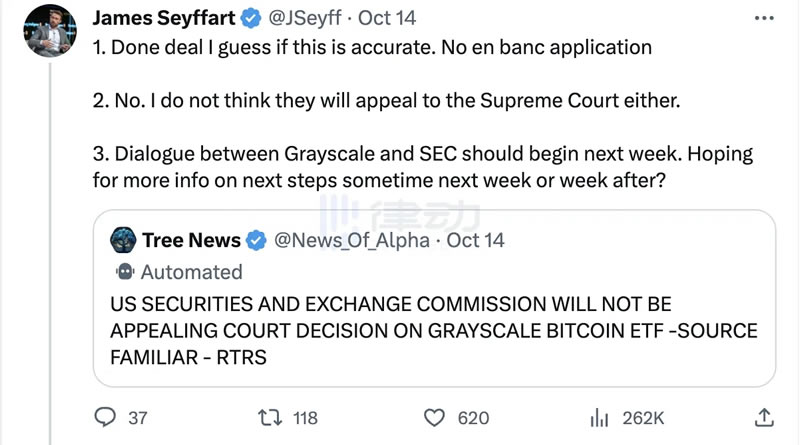Open the view analytics bar chart icon
Viewport: 800px width, 445px height.
pos(600,417)
